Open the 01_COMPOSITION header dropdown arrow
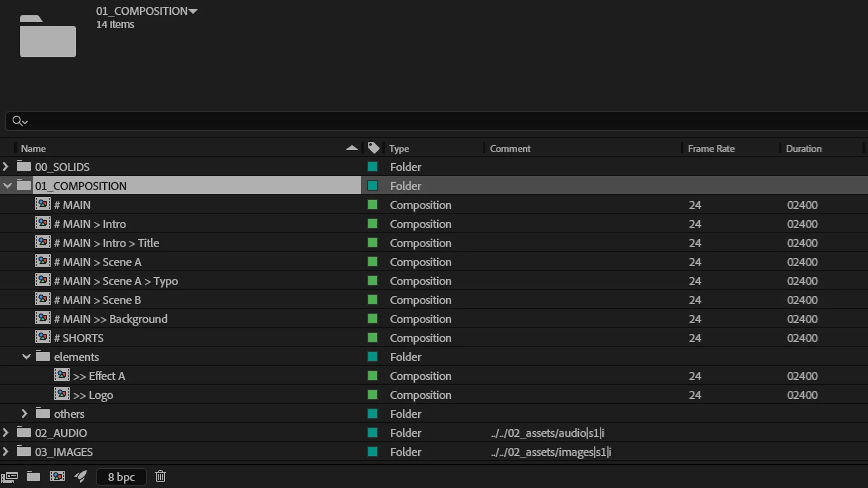Image resolution: width=868 pixels, height=488 pixels. click(193, 11)
